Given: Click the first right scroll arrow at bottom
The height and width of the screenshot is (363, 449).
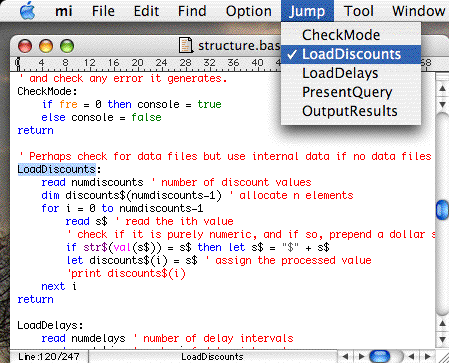Looking at the screenshot, I should pos(361,357).
